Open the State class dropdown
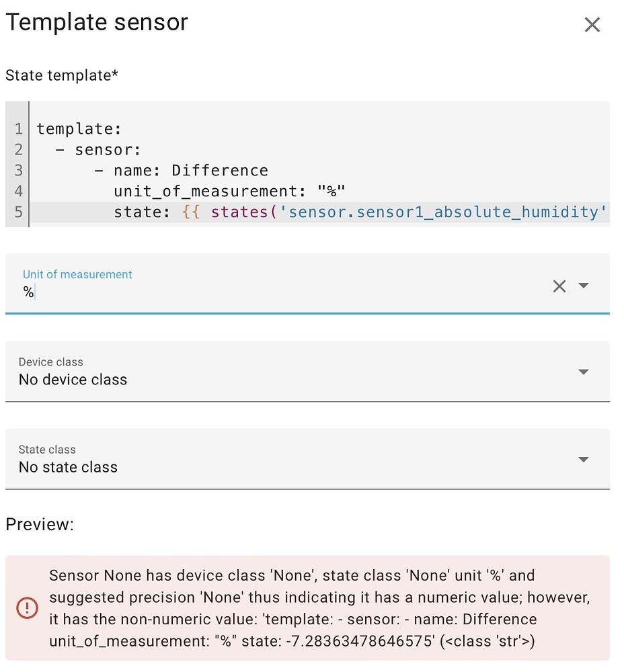This screenshot has height=672, width=624. 582,459
